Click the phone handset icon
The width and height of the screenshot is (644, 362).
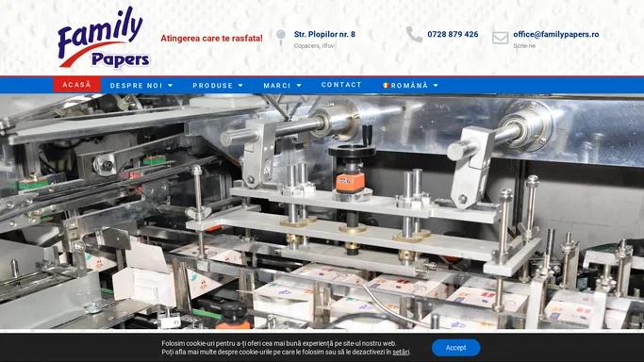[414, 35]
